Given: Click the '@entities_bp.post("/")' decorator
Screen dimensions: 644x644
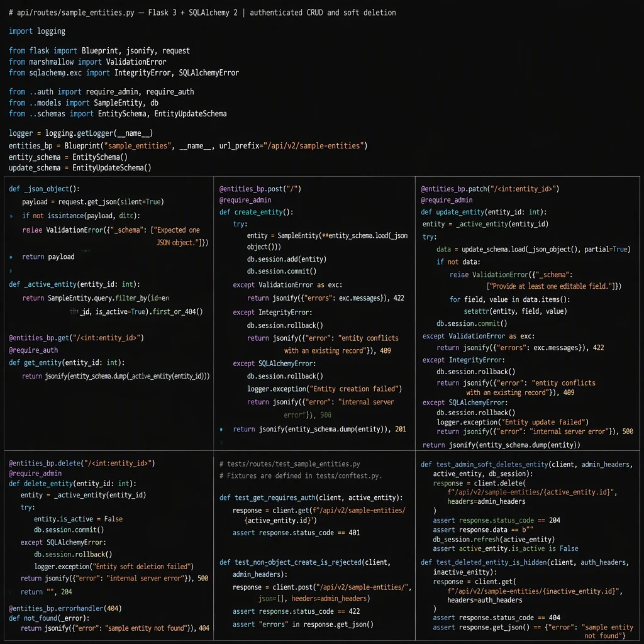Looking at the screenshot, I should pos(260,189).
